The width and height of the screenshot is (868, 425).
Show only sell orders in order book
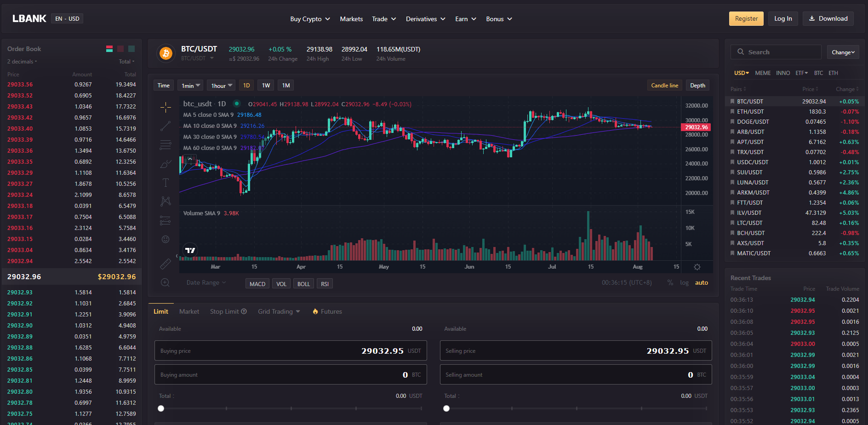pos(120,49)
